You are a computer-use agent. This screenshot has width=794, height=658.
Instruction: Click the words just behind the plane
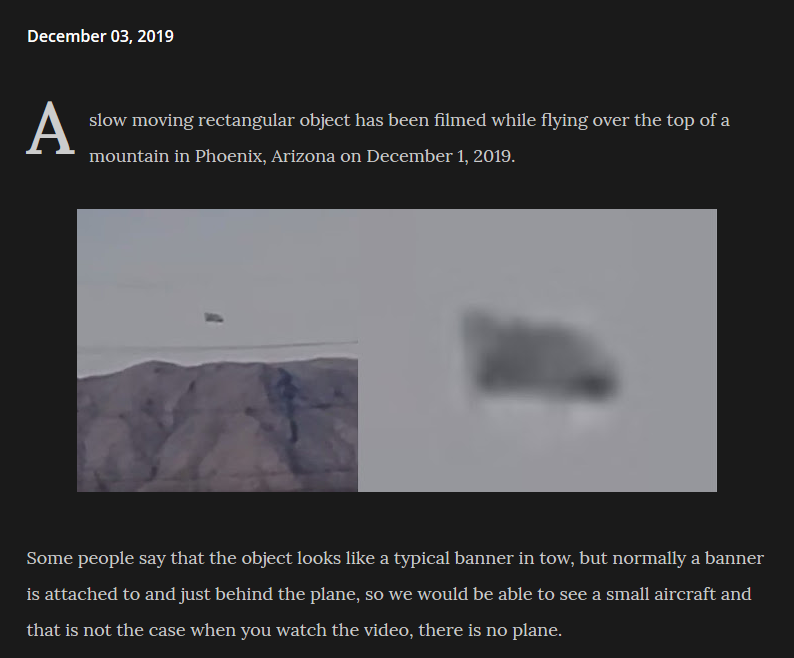tap(269, 594)
